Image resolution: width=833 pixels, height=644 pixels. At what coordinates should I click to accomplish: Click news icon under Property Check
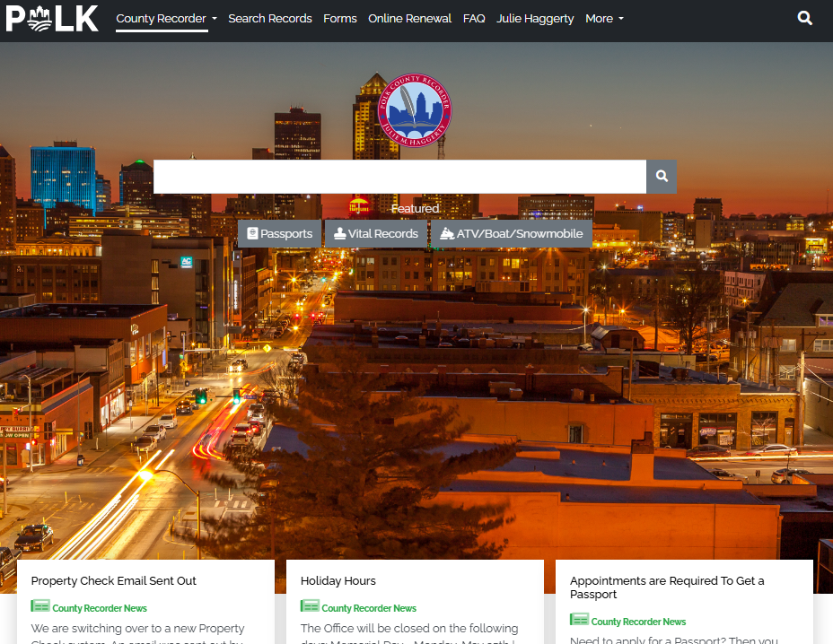(x=40, y=607)
